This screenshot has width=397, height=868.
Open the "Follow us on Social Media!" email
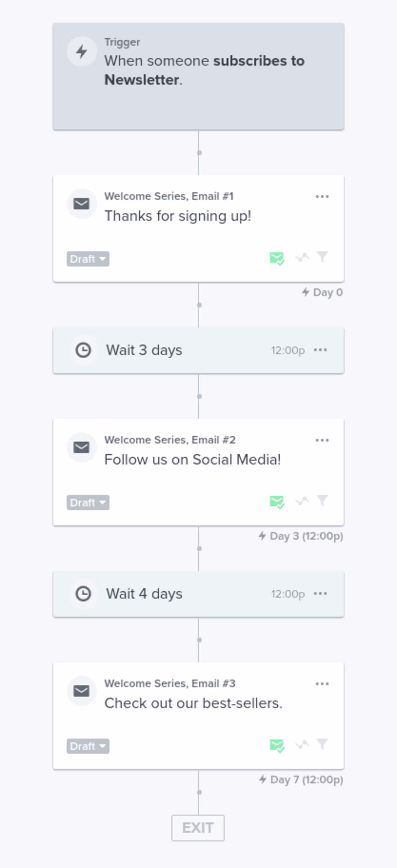tap(192, 460)
